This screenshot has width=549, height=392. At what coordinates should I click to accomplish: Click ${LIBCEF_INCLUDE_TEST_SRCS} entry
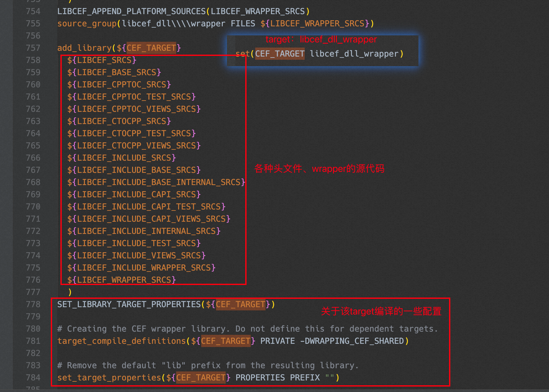pos(134,243)
